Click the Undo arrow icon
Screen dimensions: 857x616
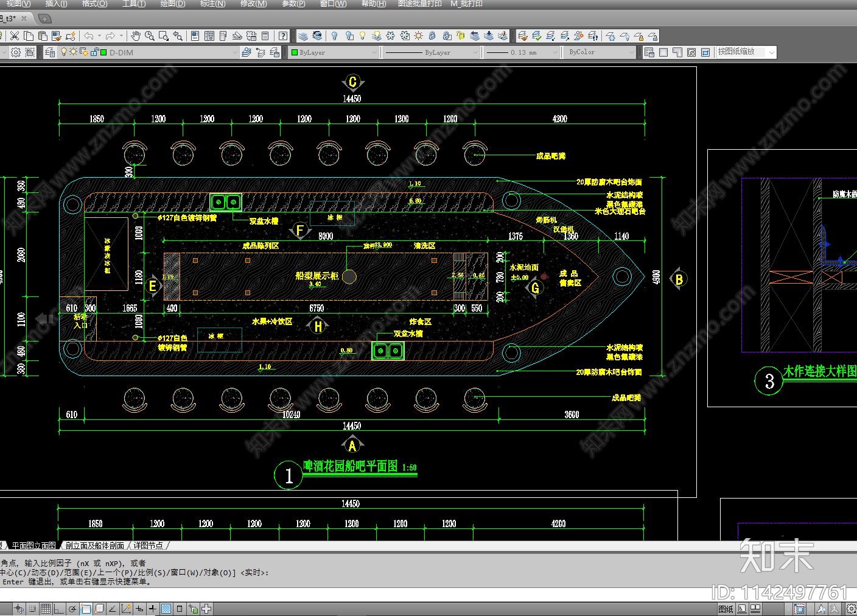89,36
